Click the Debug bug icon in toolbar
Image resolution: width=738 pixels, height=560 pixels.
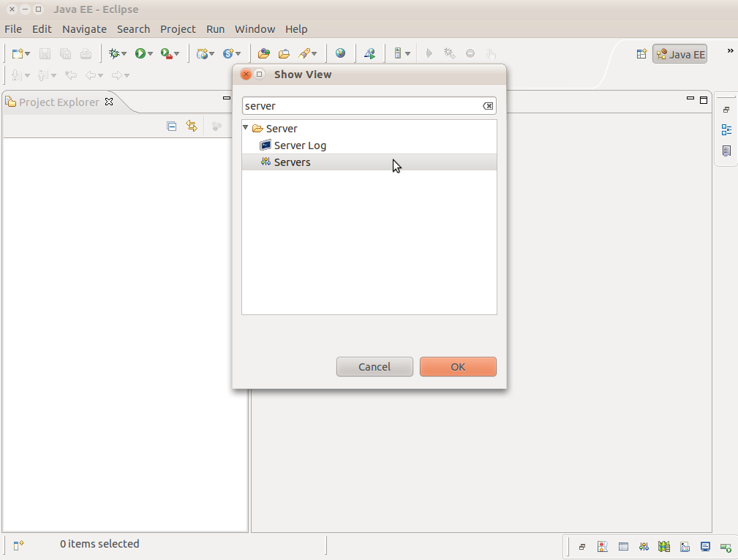click(113, 53)
